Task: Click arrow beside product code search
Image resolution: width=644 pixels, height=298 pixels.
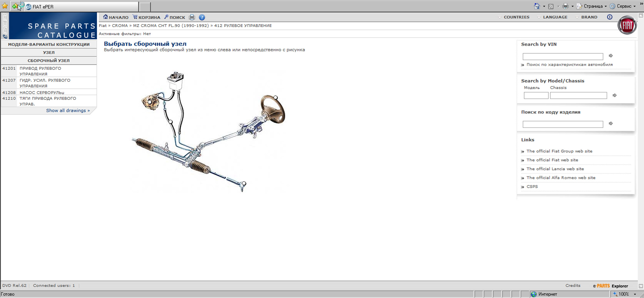Action: pyautogui.click(x=611, y=124)
